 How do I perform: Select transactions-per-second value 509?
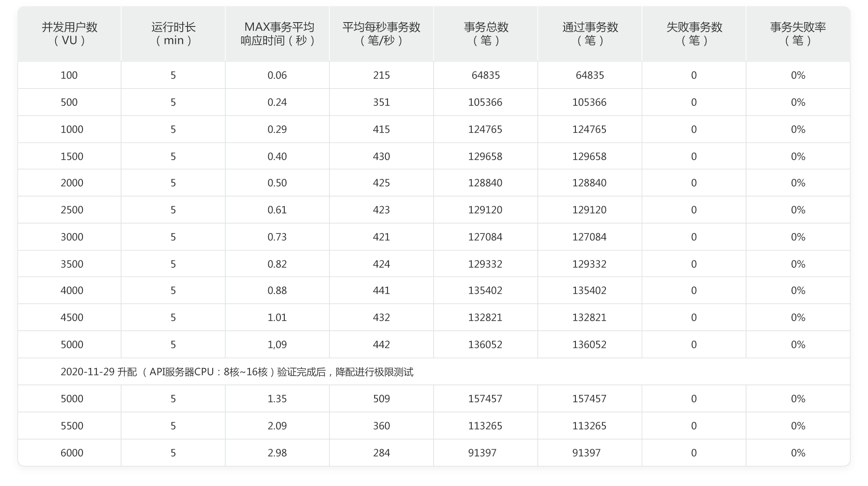(x=381, y=399)
